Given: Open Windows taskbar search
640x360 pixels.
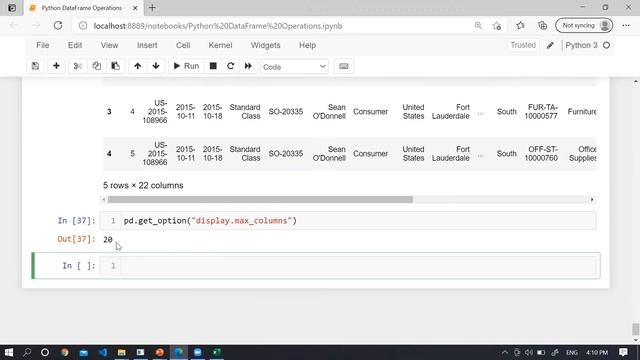Looking at the screenshot, I should 27,352.
